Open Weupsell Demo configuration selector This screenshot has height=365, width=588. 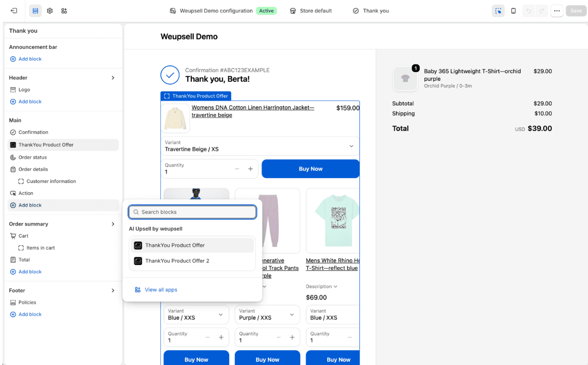(x=223, y=11)
